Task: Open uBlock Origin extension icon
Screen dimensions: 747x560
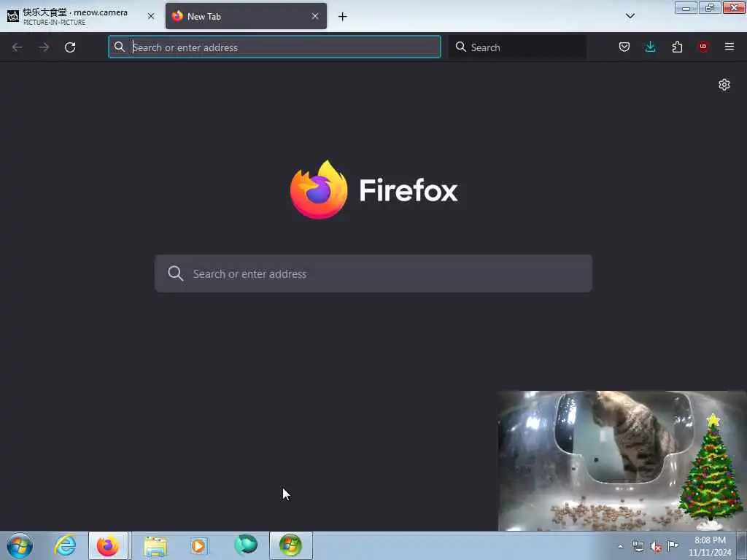Action: click(x=703, y=47)
